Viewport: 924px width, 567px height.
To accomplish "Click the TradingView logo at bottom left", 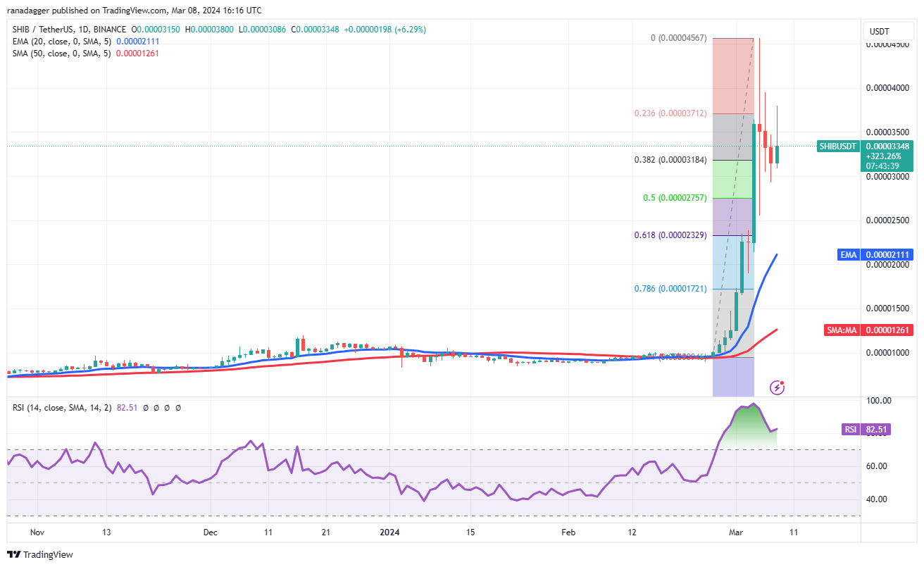I will click(40, 554).
